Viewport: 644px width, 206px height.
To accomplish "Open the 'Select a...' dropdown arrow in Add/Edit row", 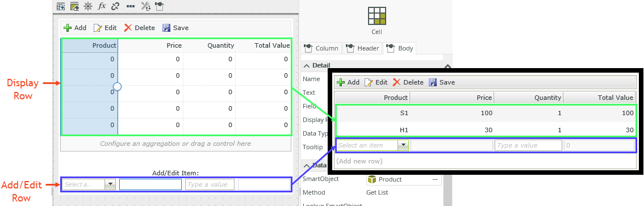I will 110,184.
